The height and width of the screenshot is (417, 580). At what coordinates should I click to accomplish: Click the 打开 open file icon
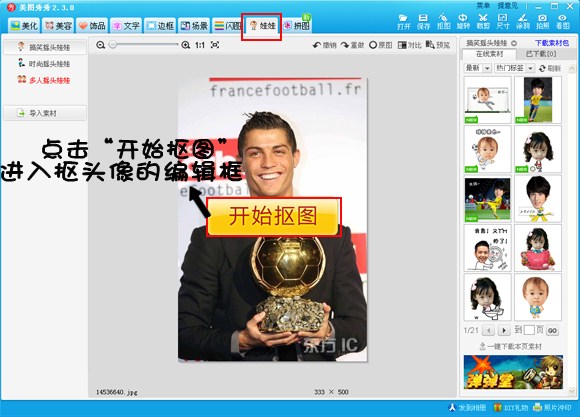404,21
